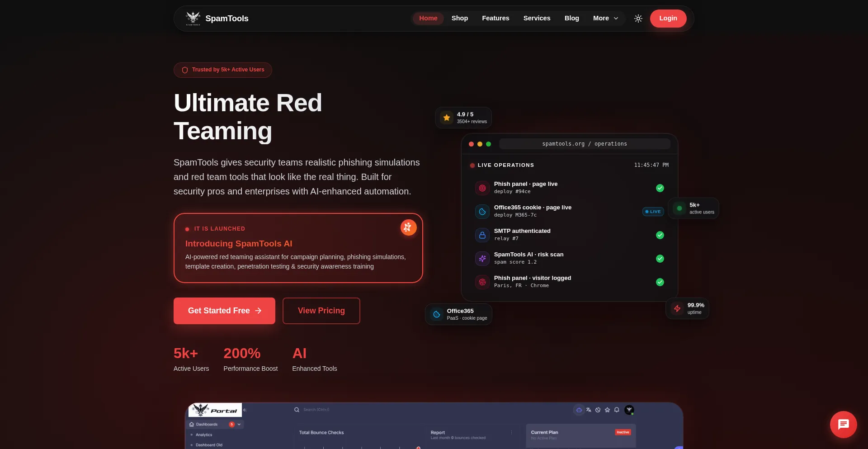
Task: Click the green check for Phish panel page live
Action: click(x=660, y=188)
